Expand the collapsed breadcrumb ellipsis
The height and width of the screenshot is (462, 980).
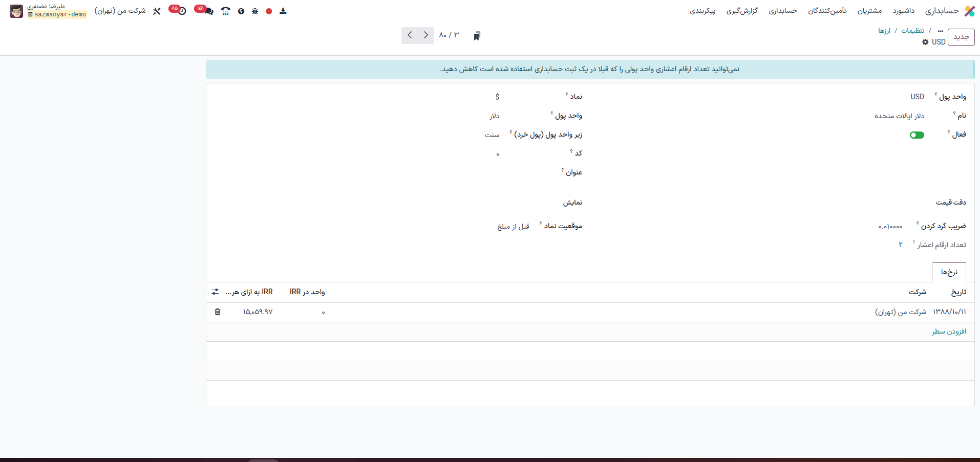pos(940,31)
